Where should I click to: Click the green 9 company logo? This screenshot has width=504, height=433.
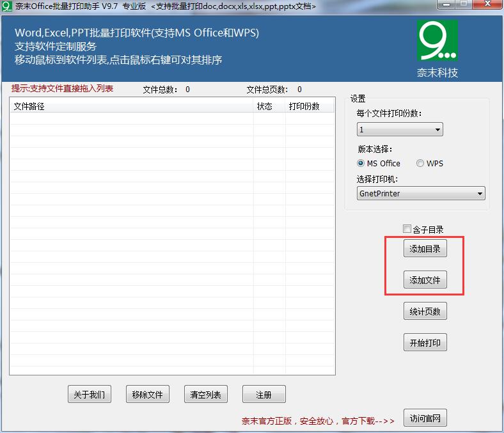coord(437,40)
